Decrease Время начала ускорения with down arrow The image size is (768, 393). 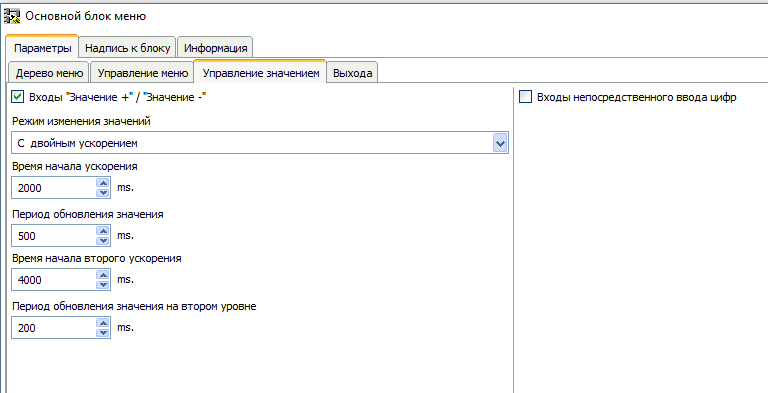103,193
